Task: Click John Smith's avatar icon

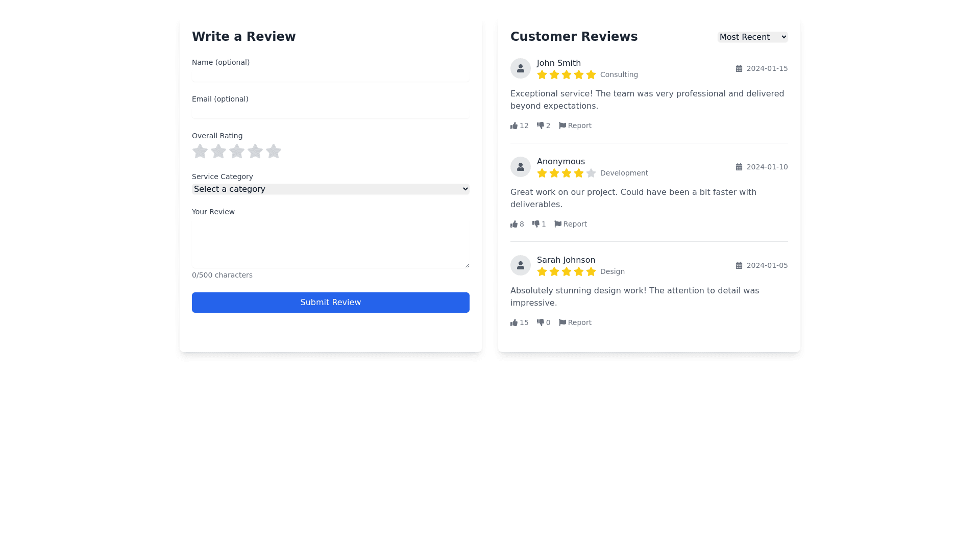Action: (x=521, y=68)
